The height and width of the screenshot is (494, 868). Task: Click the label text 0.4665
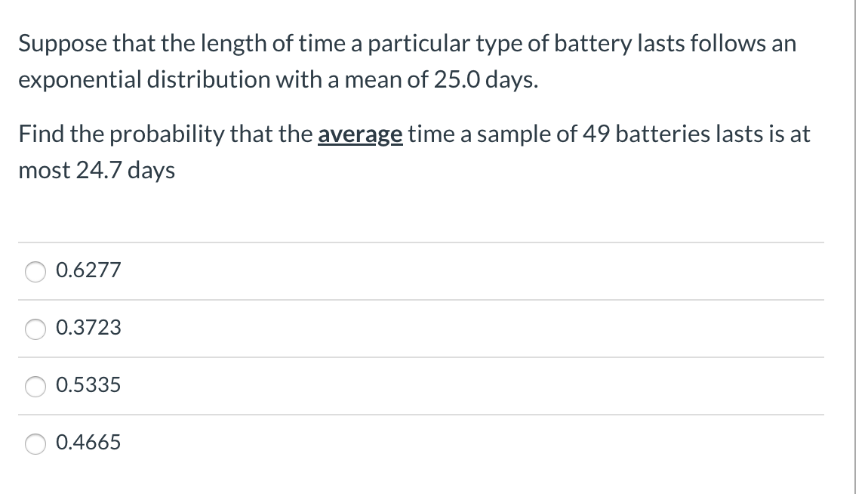pyautogui.click(x=88, y=443)
